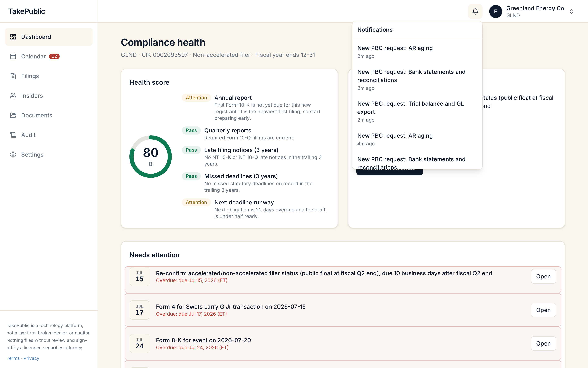Go to Dashboard in the sidebar
Viewport: 588px width, 368px height.
[49, 37]
